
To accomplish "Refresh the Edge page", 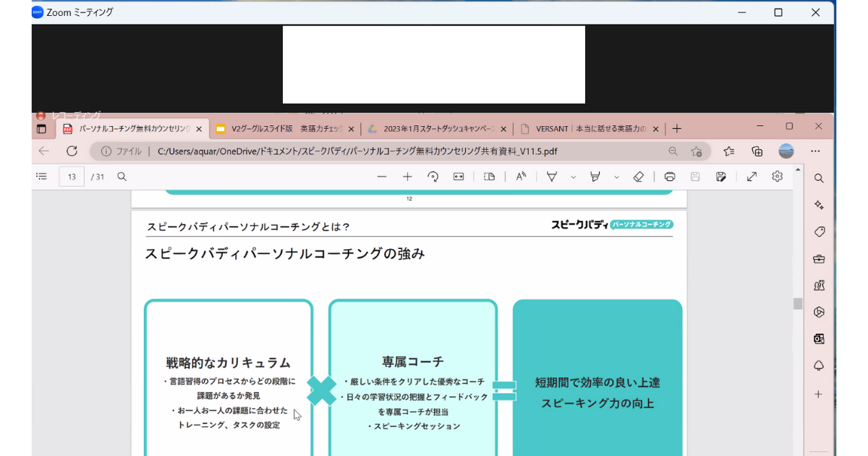I will tap(72, 151).
